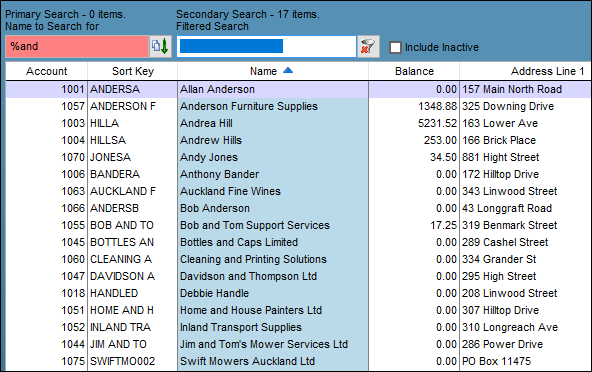Click account number 1070

tap(73, 157)
